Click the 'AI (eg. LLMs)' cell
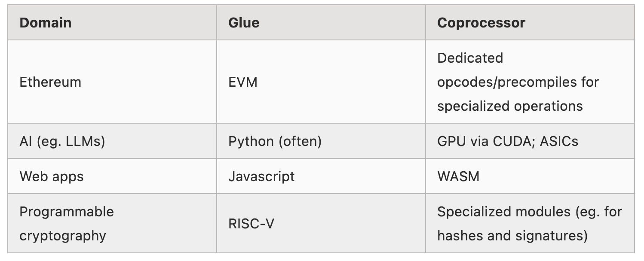 [62, 141]
